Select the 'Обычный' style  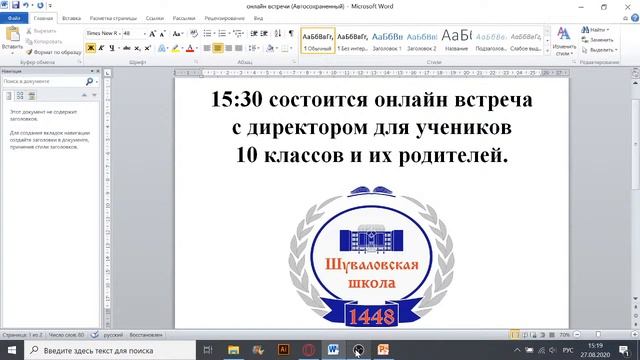pos(318,41)
